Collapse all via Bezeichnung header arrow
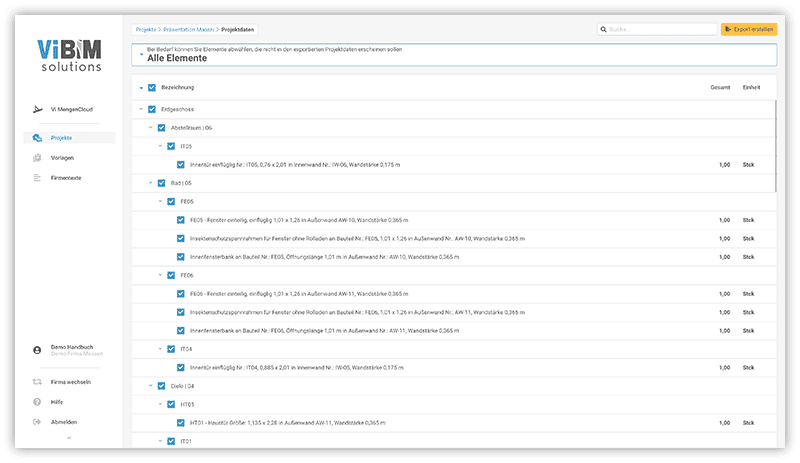Screen dimensions: 800x463 click(x=141, y=88)
